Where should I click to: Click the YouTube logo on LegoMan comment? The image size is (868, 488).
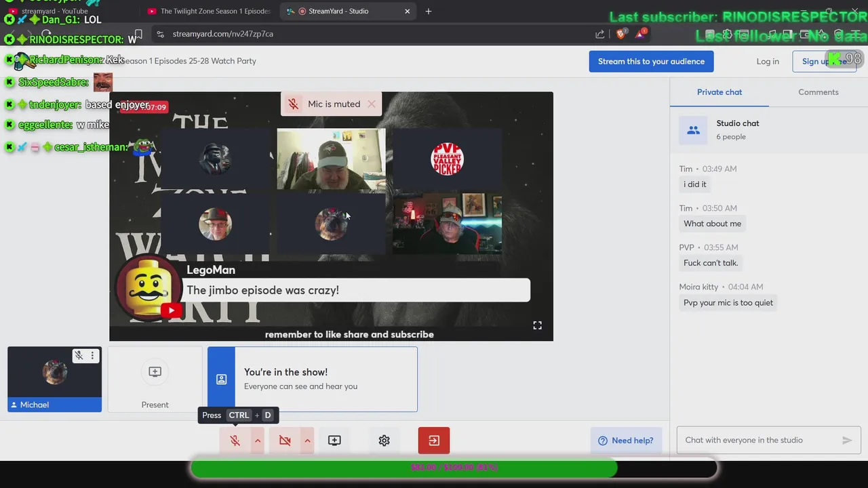[x=172, y=310]
